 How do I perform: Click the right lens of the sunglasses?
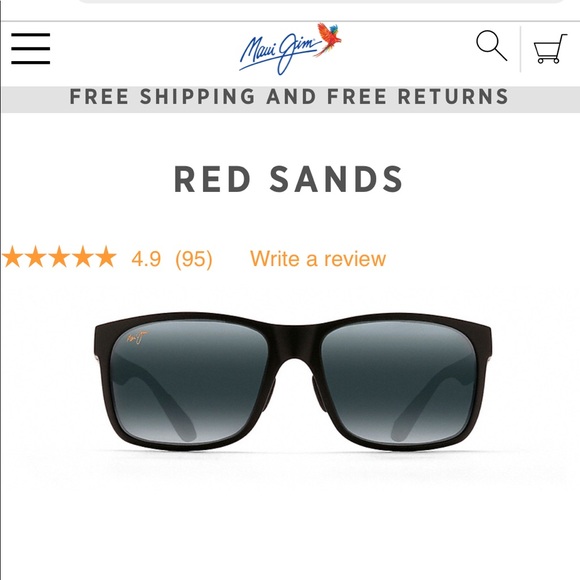pos(398,381)
